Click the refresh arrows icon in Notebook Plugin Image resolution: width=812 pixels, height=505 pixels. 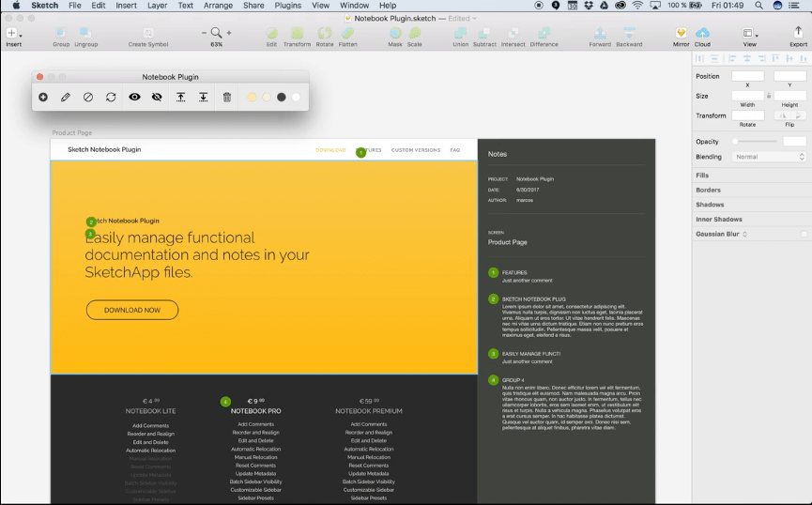coord(111,97)
